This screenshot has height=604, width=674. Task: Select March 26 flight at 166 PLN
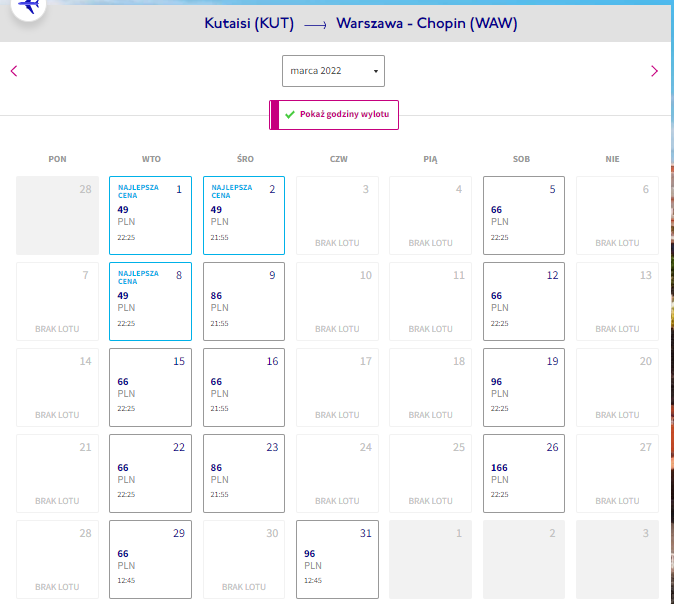point(524,473)
